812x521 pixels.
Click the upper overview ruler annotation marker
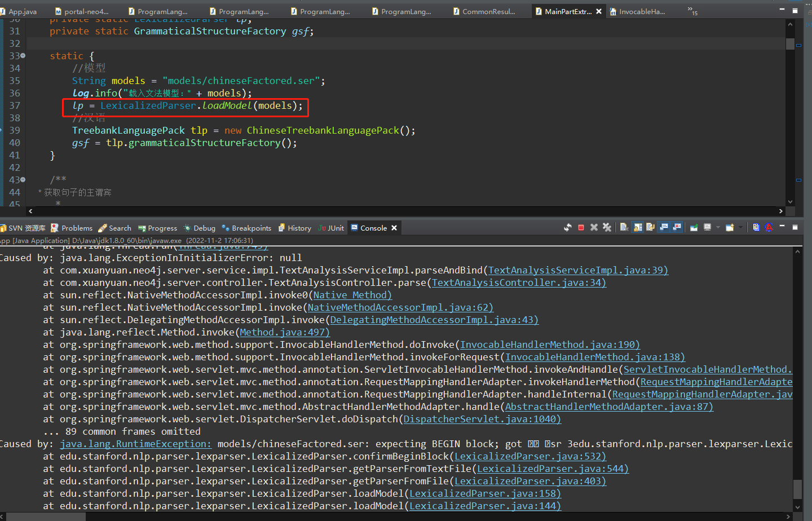click(798, 45)
